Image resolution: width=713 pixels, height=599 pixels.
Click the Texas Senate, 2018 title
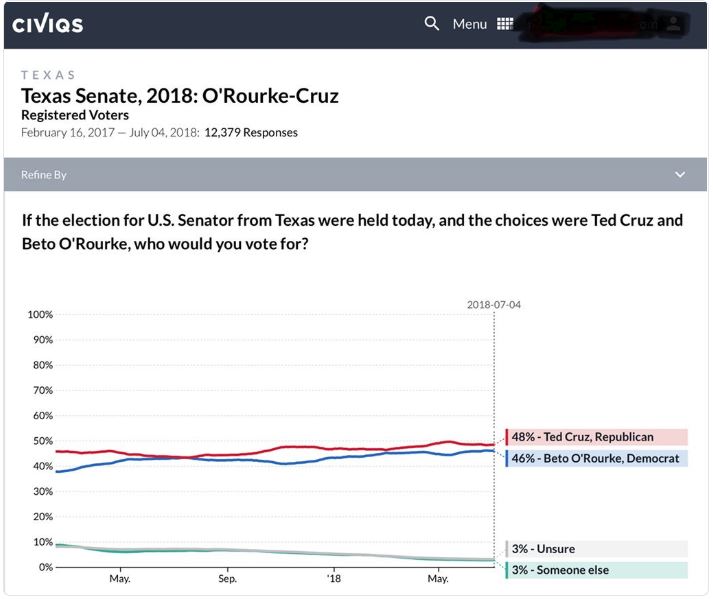coord(180,96)
